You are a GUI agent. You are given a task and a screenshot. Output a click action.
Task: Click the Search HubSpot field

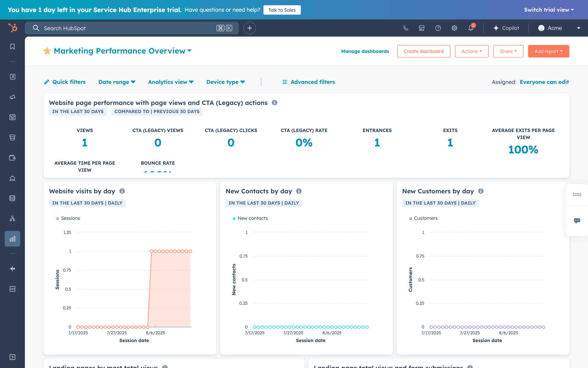coord(132,28)
